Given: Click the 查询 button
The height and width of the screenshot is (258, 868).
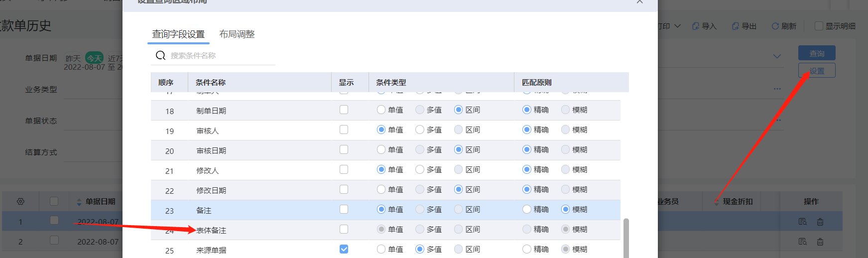Looking at the screenshot, I should (817, 53).
